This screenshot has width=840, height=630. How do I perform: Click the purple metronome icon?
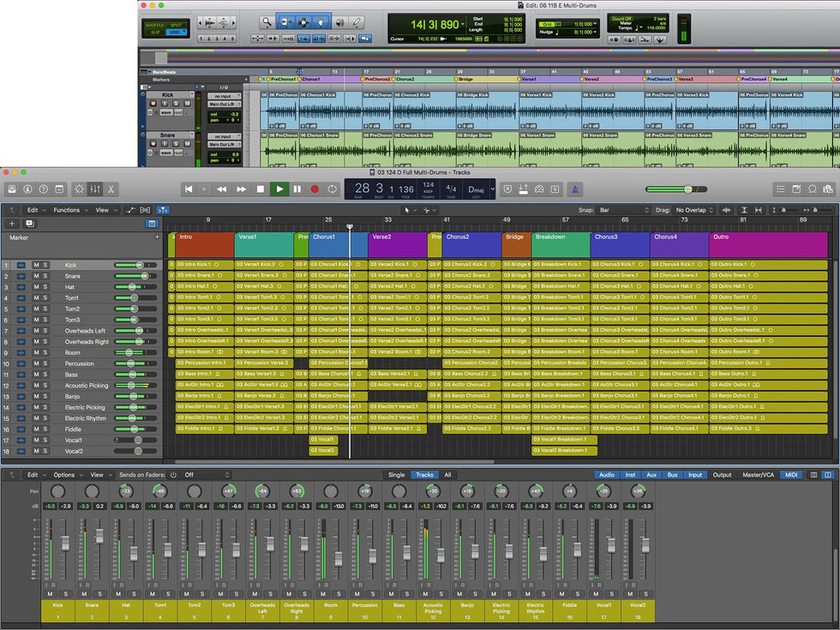point(577,189)
